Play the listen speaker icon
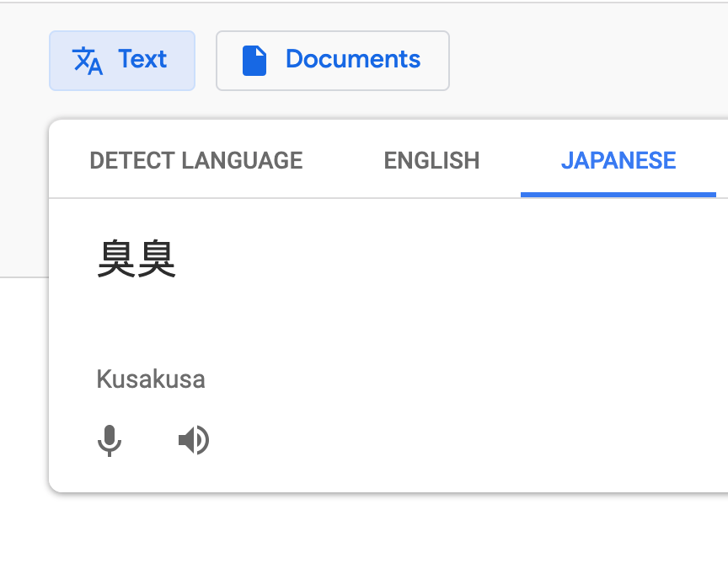The height and width of the screenshot is (580, 728). [194, 440]
